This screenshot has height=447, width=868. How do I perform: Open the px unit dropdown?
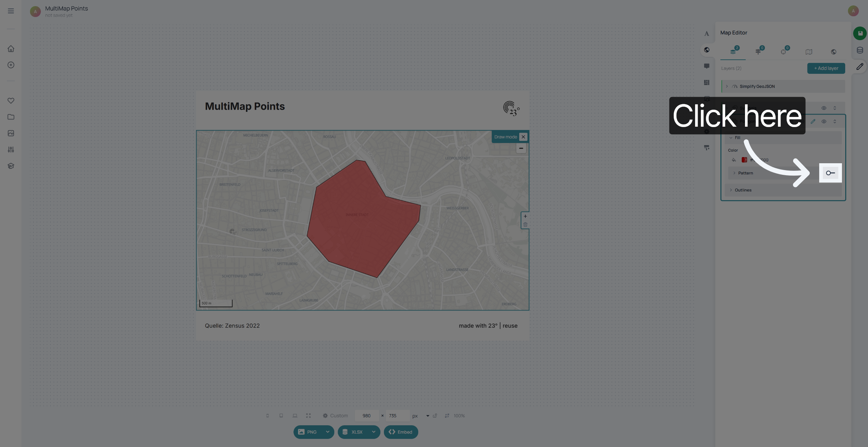tap(428, 416)
